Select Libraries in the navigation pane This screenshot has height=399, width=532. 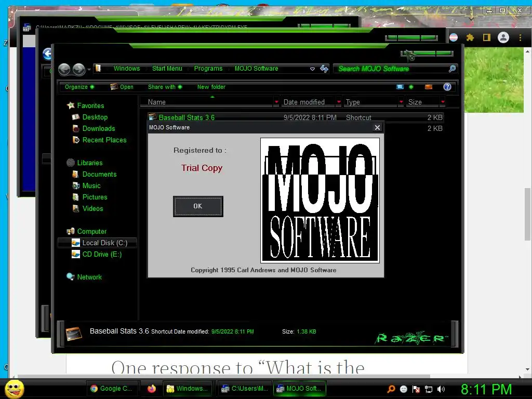pos(89,163)
